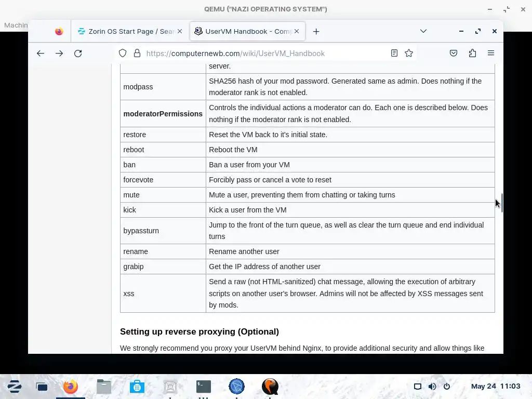Image resolution: width=532 pixels, height=399 pixels.
Task: Click the "ban" table cell
Action: 163,165
